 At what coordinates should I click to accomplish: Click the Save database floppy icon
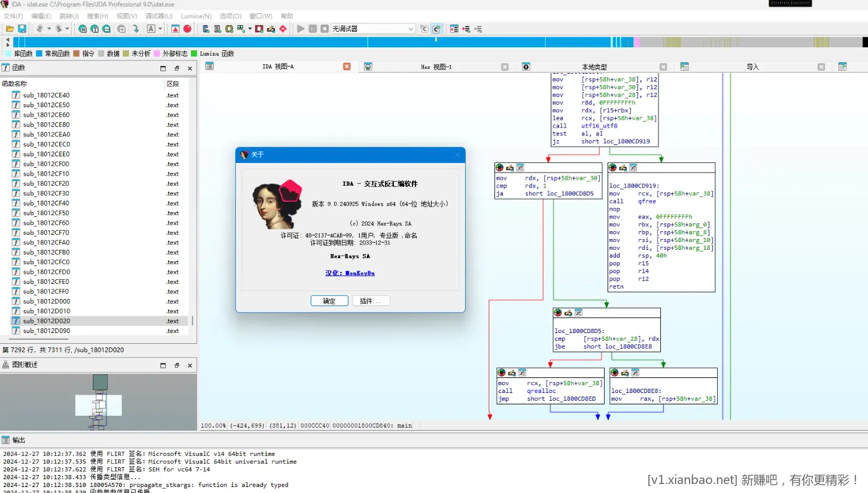coord(22,29)
